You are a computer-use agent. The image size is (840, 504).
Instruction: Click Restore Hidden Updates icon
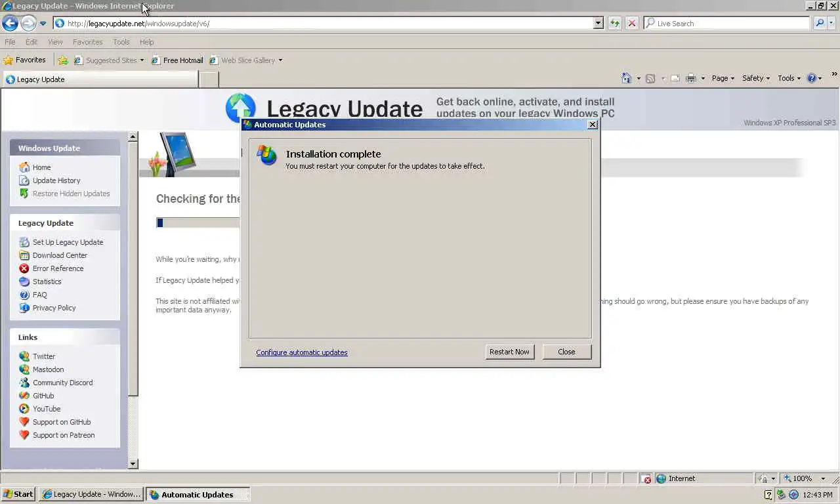coord(24,194)
